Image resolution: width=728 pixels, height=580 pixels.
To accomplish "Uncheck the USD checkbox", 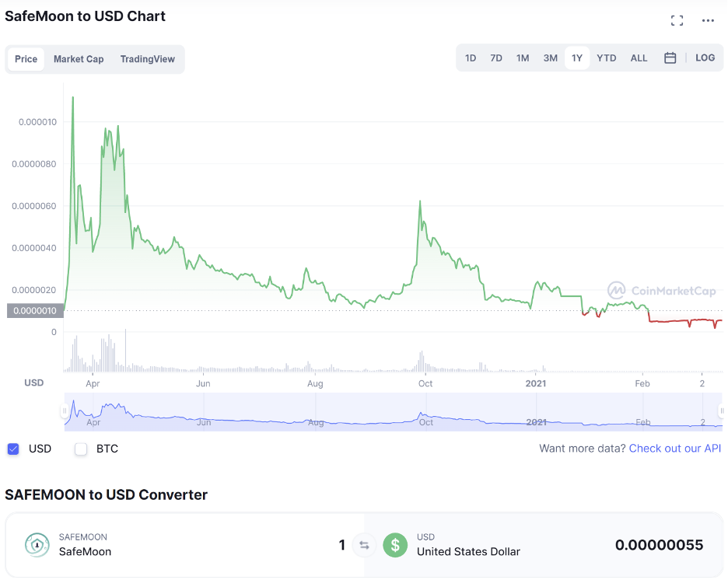I will [13, 449].
